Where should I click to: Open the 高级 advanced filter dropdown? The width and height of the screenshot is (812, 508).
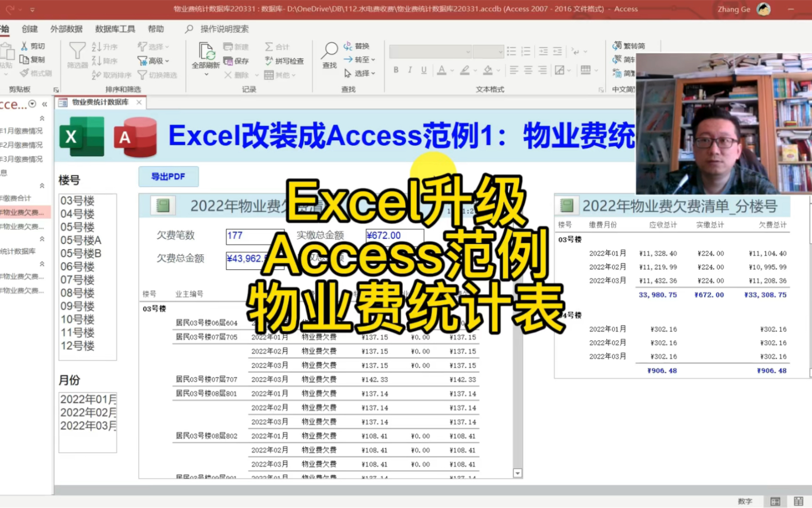tap(153, 61)
